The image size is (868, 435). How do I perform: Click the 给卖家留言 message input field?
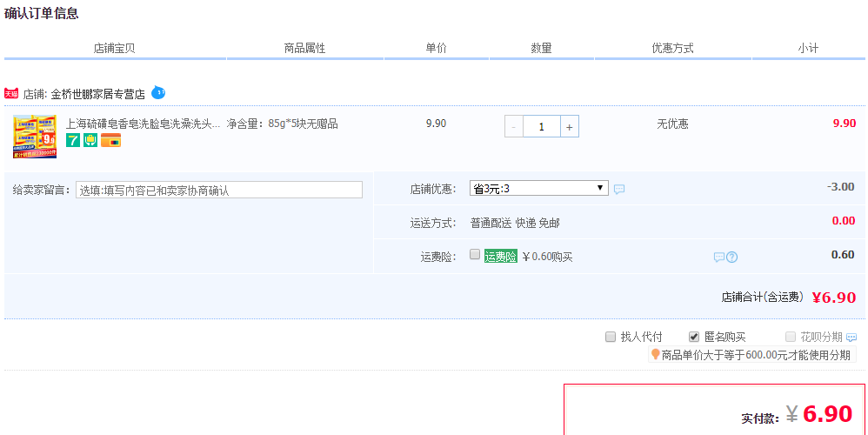pos(219,190)
